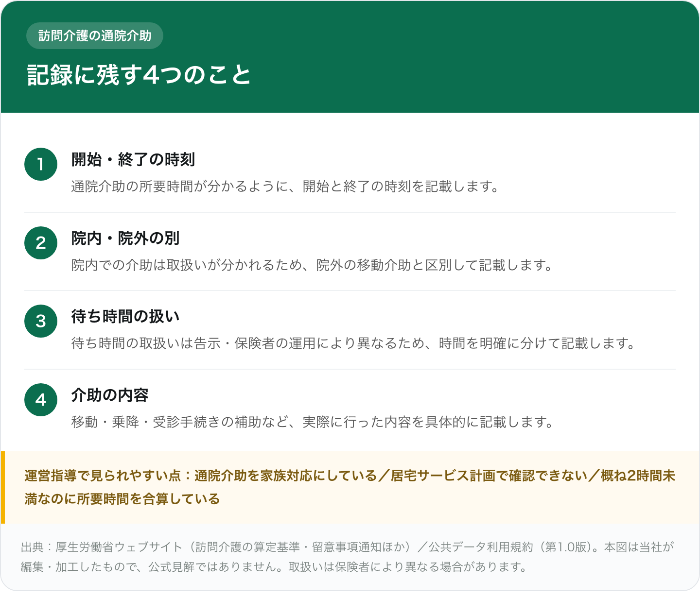Select the title 記録に残す4つのこと
This screenshot has width=700, height=614.
pos(139,75)
